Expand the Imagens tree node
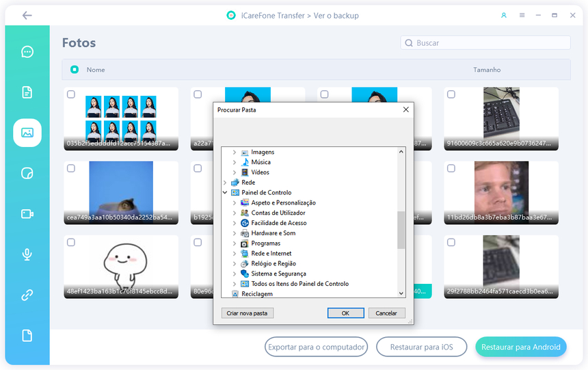Image resolution: width=588 pixels, height=370 pixels. coord(235,152)
